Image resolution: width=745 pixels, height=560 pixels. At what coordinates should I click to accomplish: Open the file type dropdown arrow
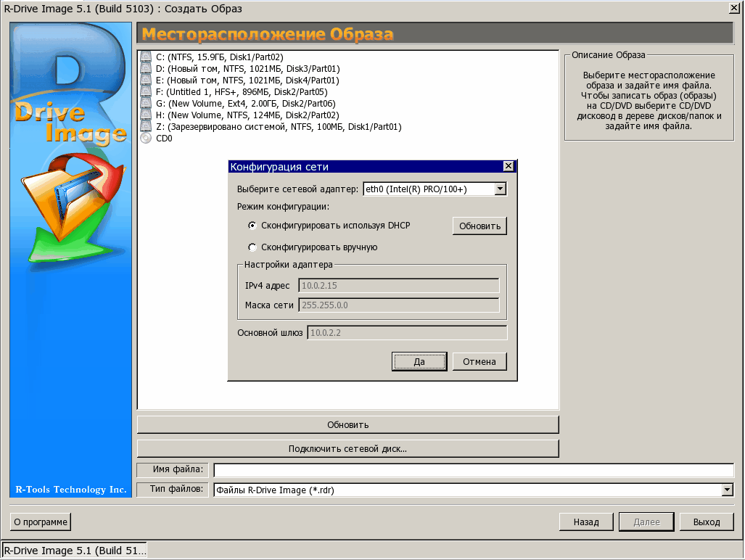pyautogui.click(x=727, y=490)
